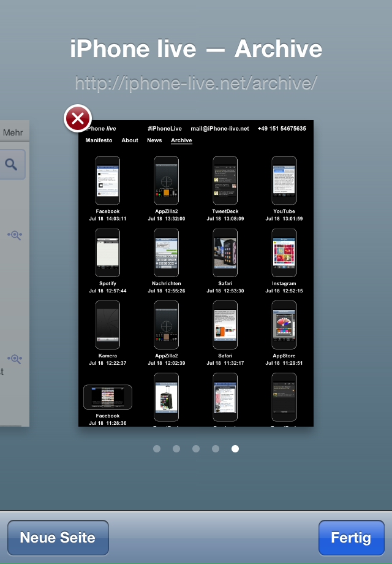Image resolution: width=392 pixels, height=564 pixels.
Task: Tap the Fertig button
Action: click(x=351, y=538)
